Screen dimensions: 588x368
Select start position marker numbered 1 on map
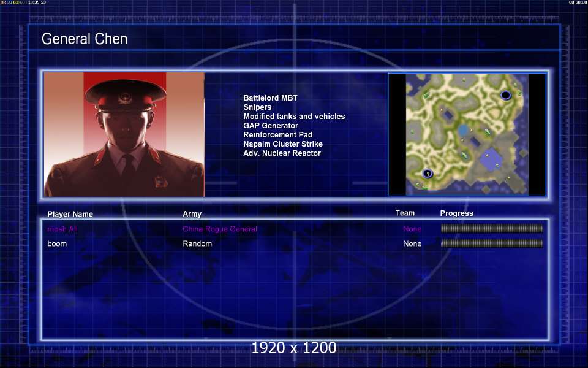[428, 174]
